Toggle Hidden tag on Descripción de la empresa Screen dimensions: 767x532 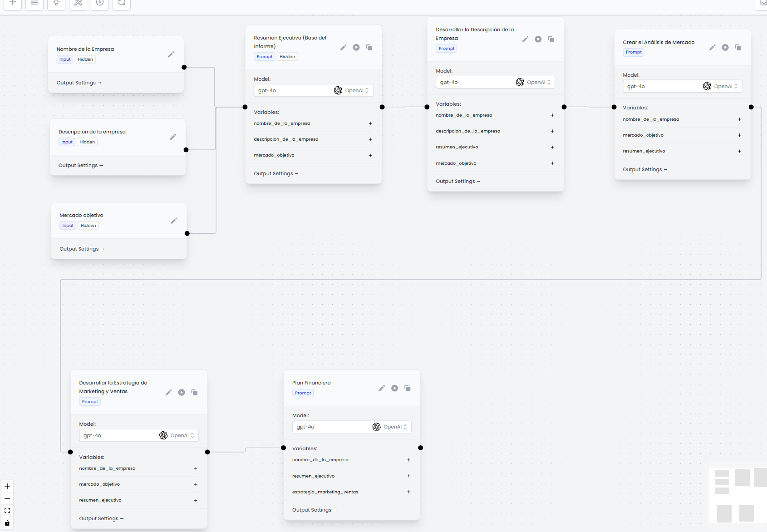87,142
